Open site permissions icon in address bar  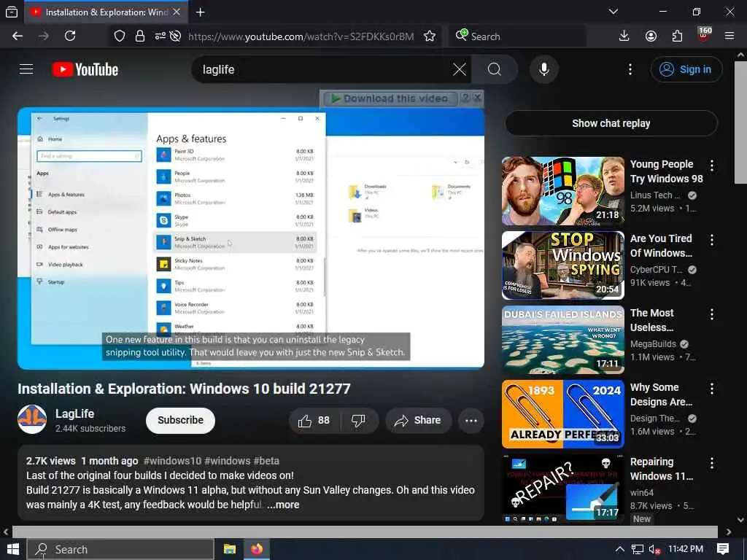click(160, 36)
